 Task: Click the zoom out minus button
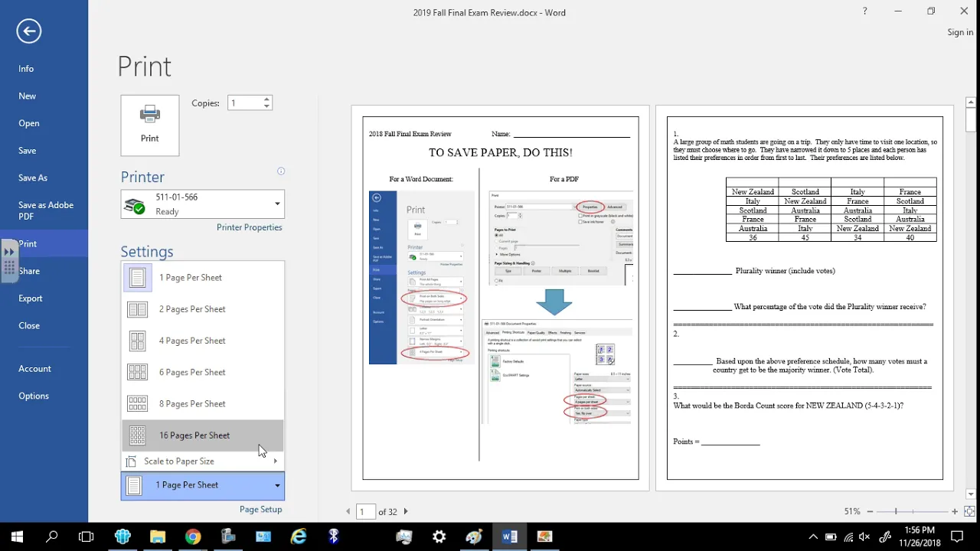coord(869,511)
